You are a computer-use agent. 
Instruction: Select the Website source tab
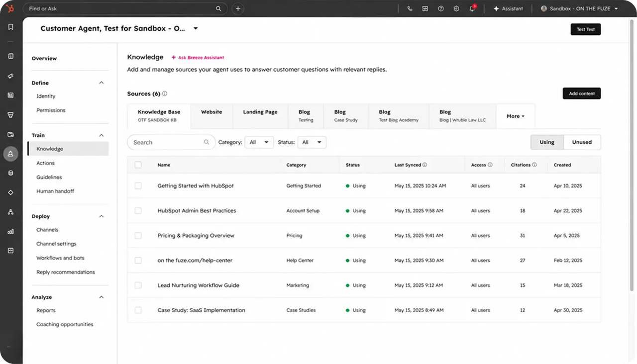click(x=212, y=116)
